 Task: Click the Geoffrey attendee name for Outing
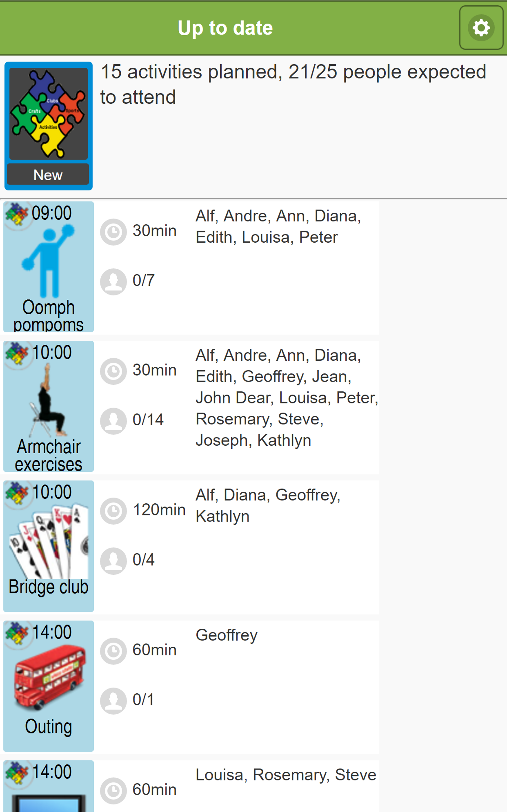[227, 635]
